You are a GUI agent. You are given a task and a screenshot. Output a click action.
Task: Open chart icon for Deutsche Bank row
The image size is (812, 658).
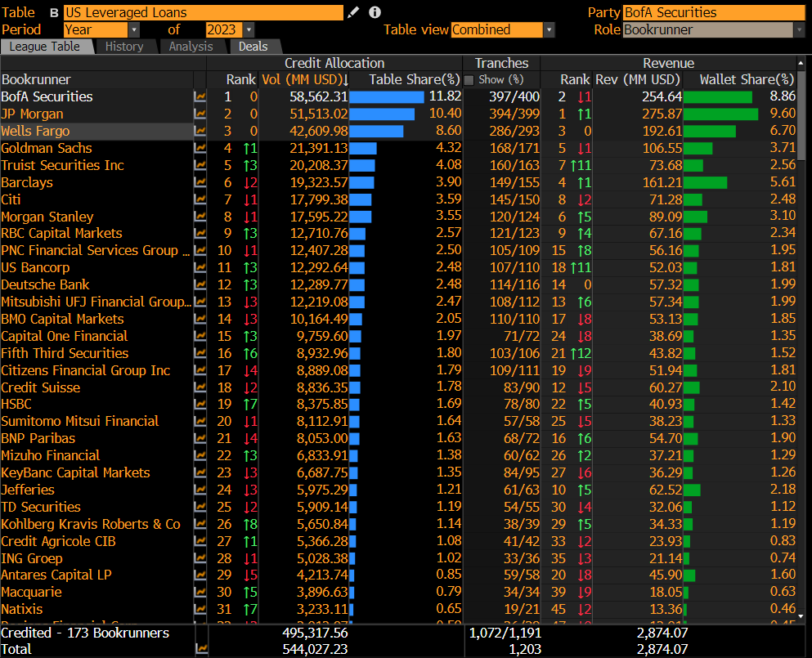[x=200, y=284]
